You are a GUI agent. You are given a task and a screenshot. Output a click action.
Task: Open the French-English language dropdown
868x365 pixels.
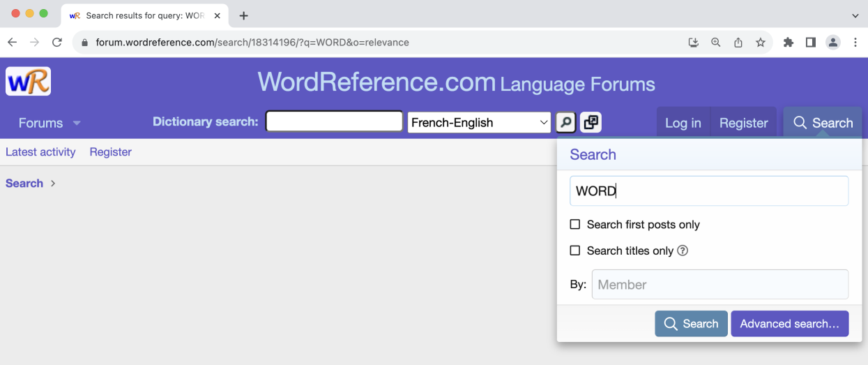point(478,123)
